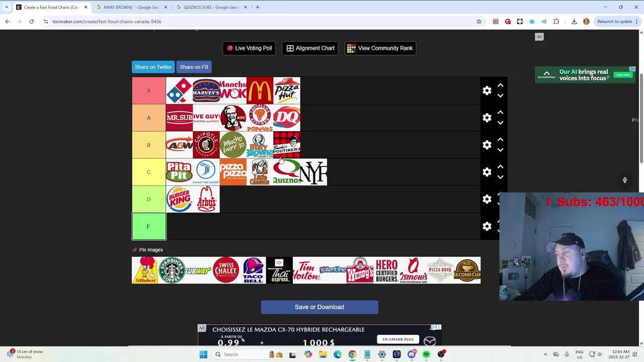Viewport: 644px width, 362px height.
Task: Reload the current page
Action: coord(31,22)
